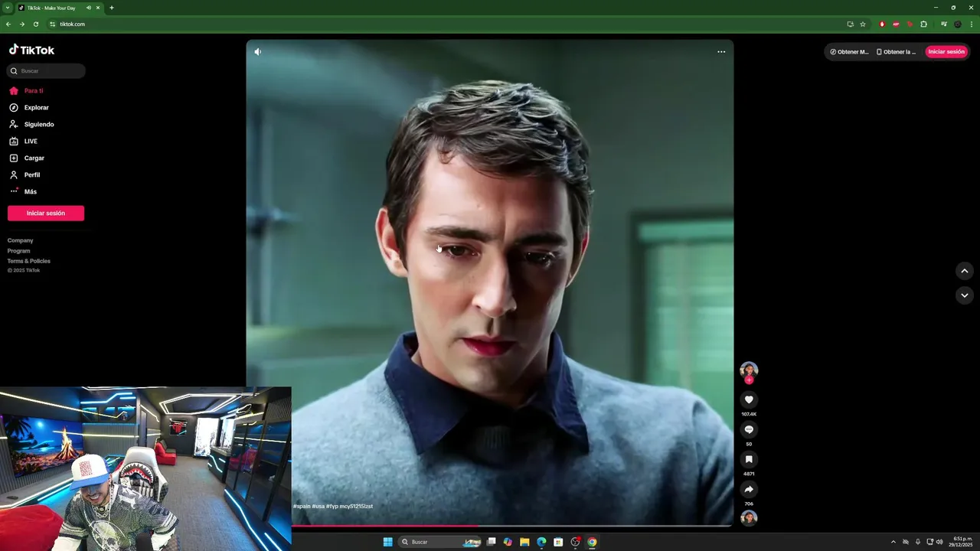Open File Explorer from the taskbar
Image resolution: width=980 pixels, height=551 pixels.
(524, 542)
